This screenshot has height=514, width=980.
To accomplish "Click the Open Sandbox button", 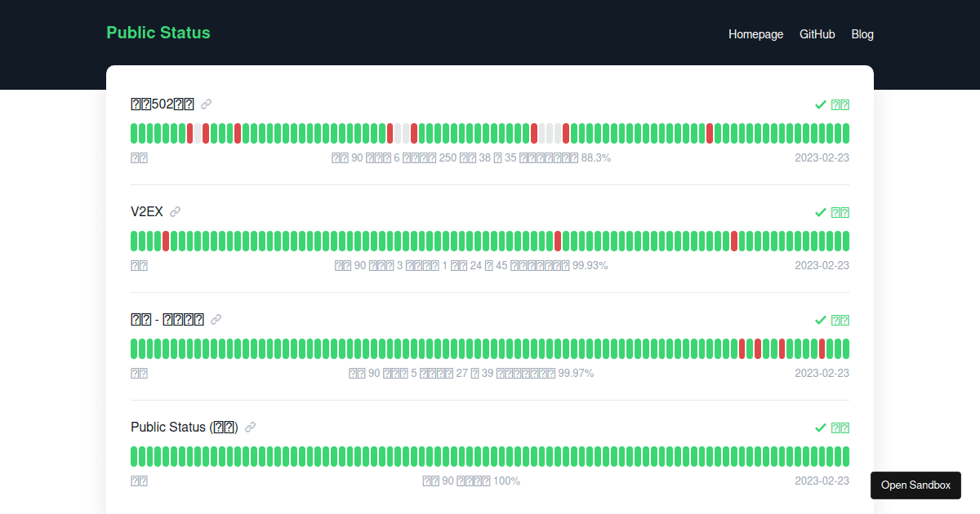I will coord(915,485).
